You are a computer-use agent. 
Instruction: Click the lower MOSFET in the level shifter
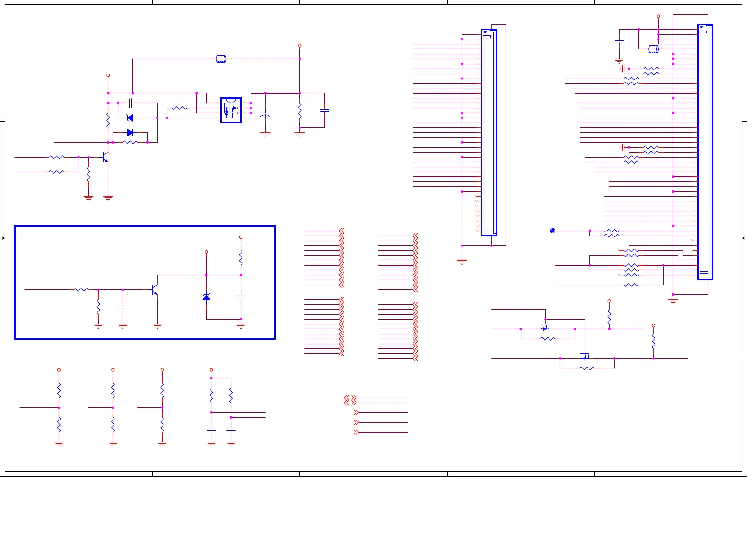(x=585, y=356)
